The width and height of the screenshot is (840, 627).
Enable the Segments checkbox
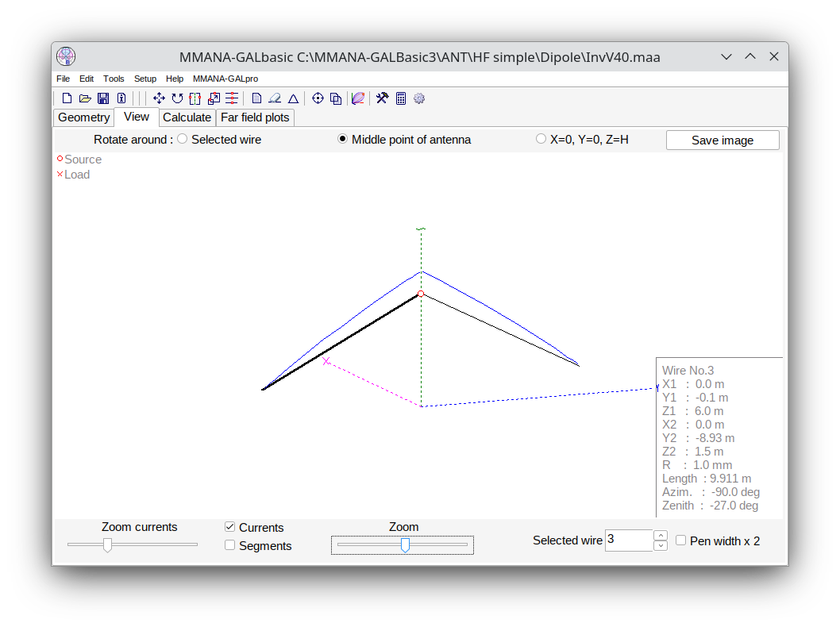(229, 545)
